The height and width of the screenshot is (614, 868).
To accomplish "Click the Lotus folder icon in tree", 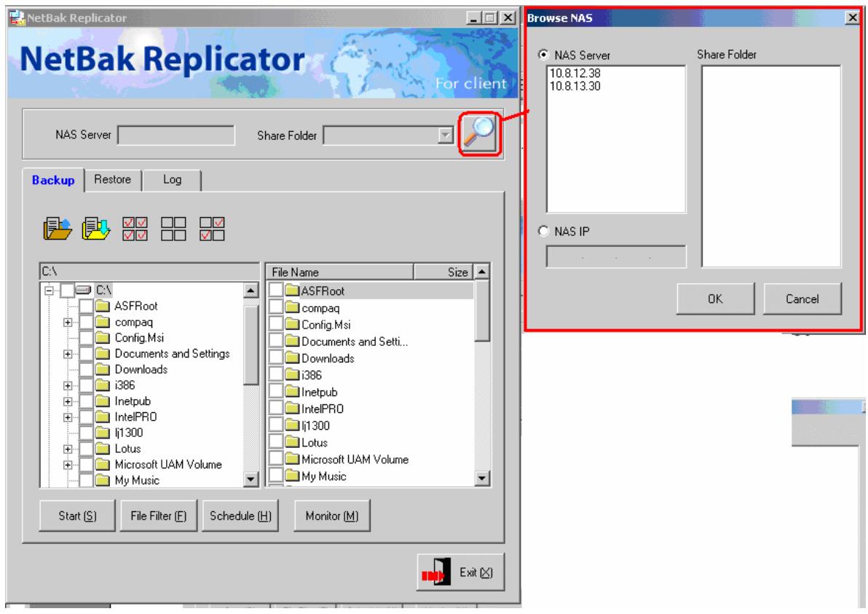I will pyautogui.click(x=103, y=449).
